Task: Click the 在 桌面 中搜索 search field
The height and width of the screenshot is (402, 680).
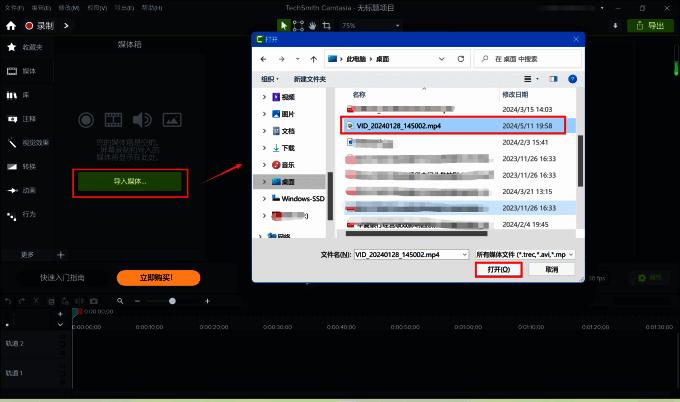Action: pos(527,59)
